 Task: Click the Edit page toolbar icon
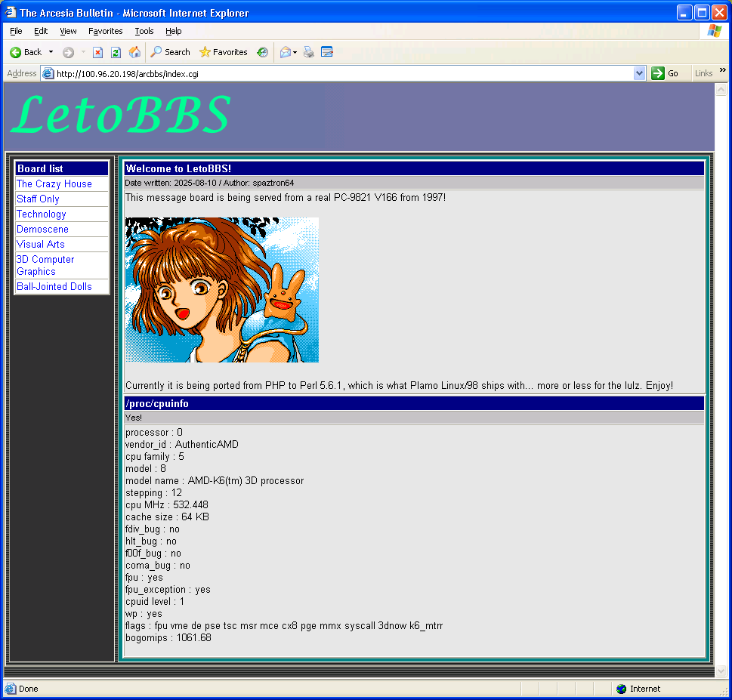click(x=327, y=52)
